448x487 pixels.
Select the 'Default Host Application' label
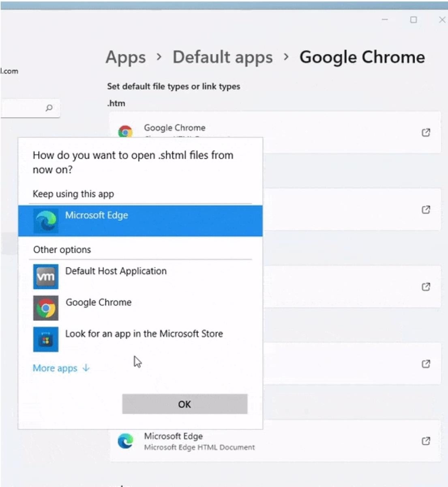pos(116,271)
